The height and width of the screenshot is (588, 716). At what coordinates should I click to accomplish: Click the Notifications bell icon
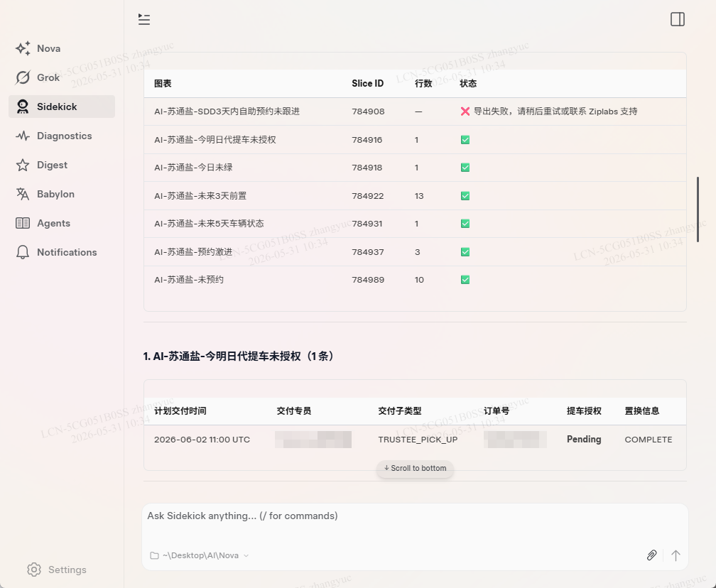(x=23, y=252)
